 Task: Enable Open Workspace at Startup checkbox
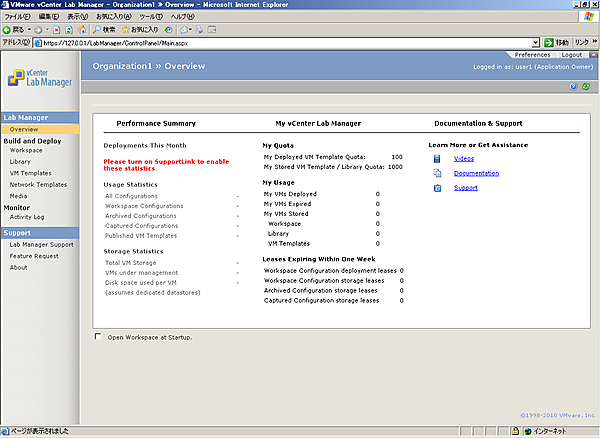[x=97, y=337]
